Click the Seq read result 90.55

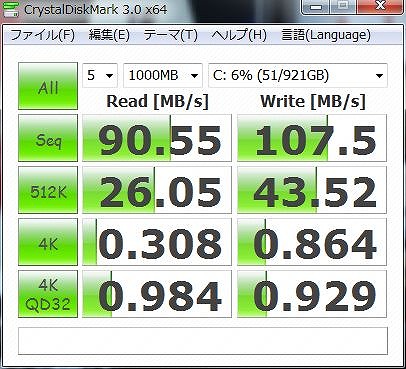157,138
